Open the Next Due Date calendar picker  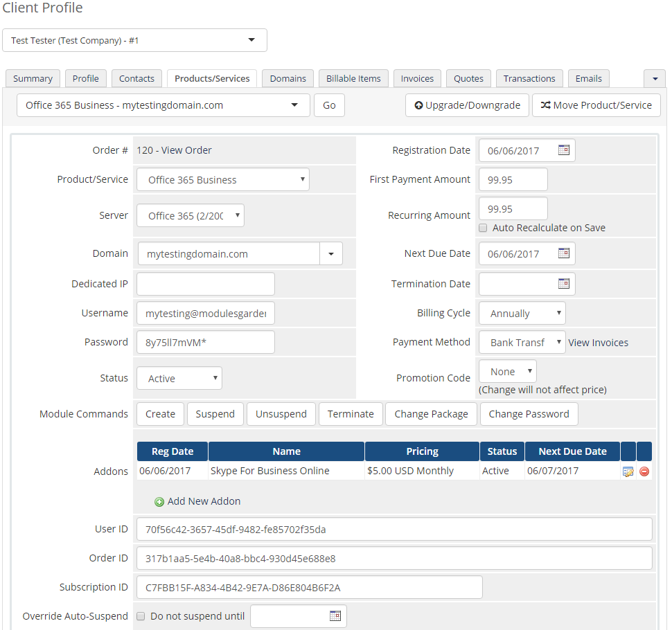coord(563,253)
